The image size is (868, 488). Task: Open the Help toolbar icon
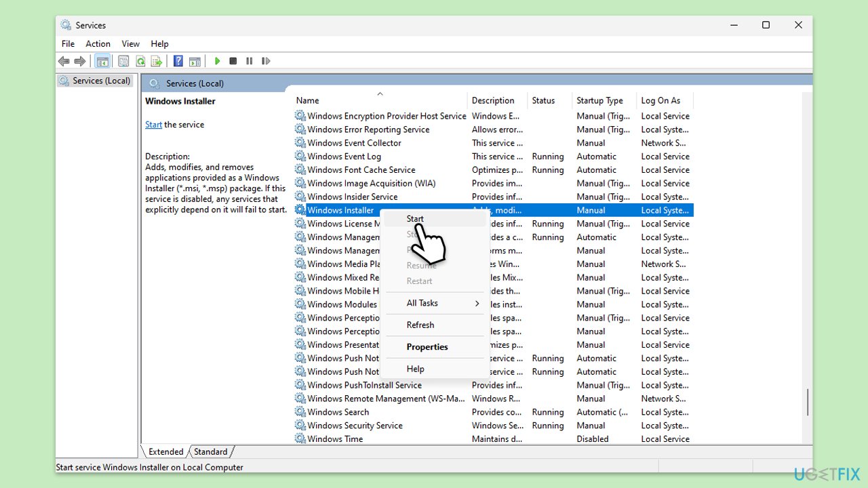pos(178,61)
